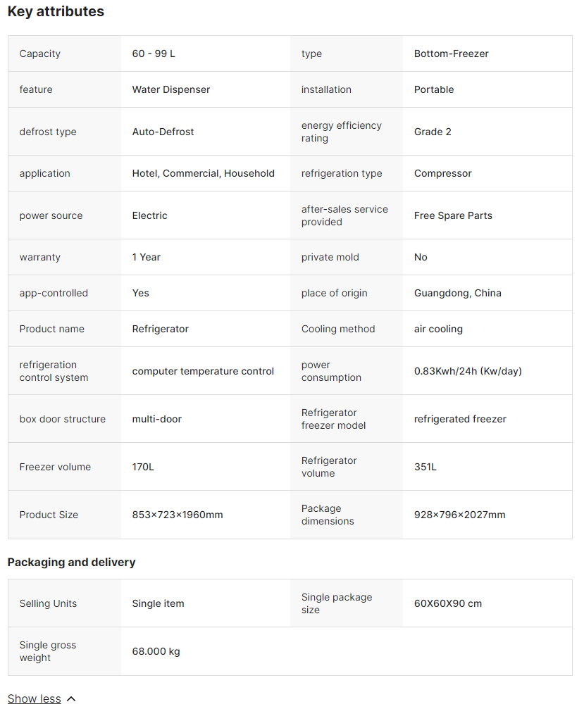Click the "Single item" selling units value

pyautogui.click(x=158, y=604)
